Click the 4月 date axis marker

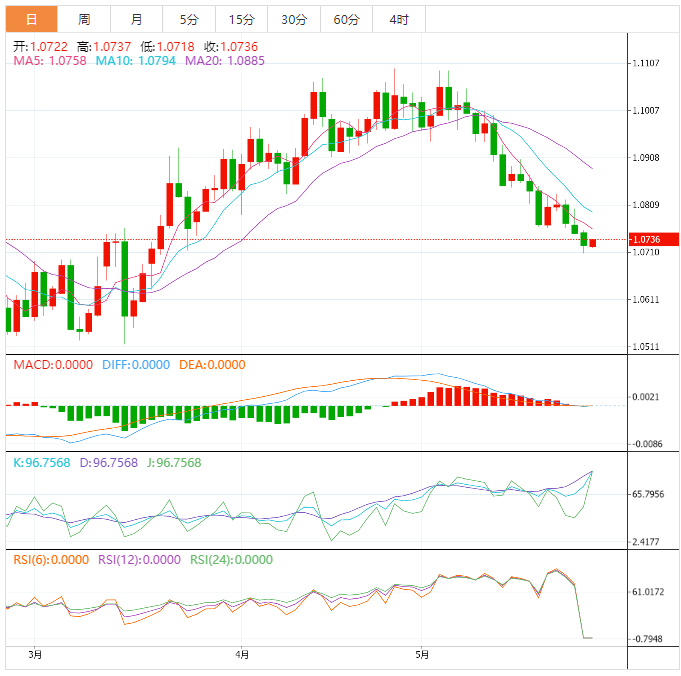[x=242, y=654]
